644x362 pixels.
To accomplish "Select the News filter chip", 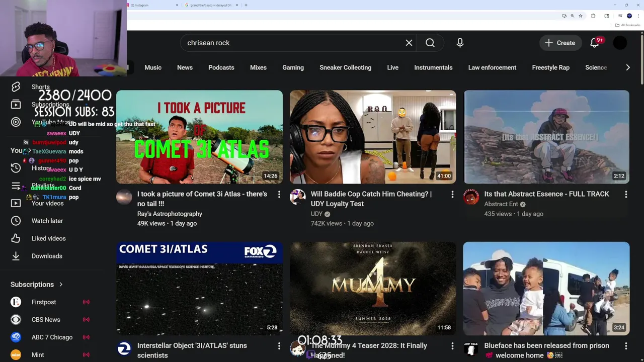I will point(185,67).
